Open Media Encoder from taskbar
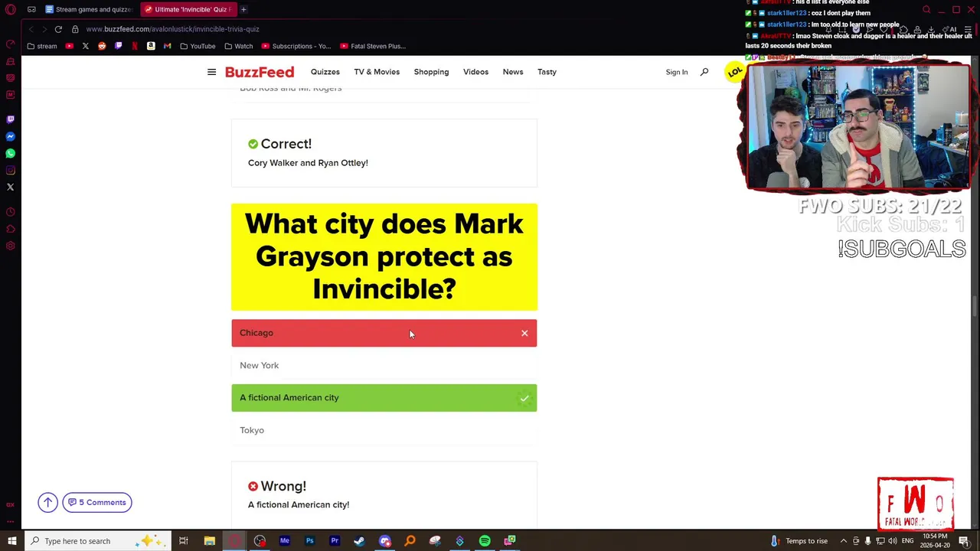 (285, 541)
